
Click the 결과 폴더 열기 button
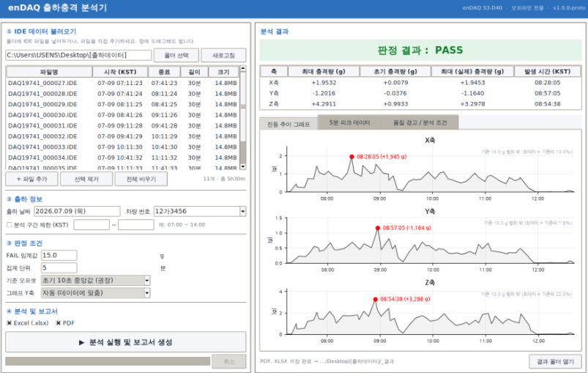555,361
